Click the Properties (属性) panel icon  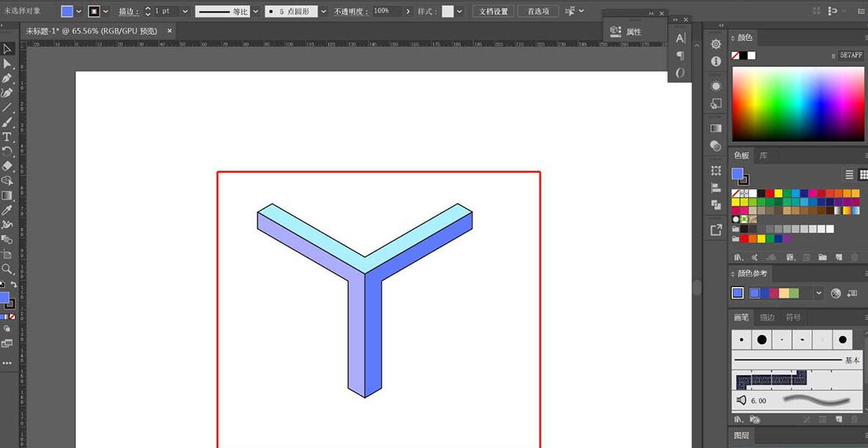(x=626, y=31)
